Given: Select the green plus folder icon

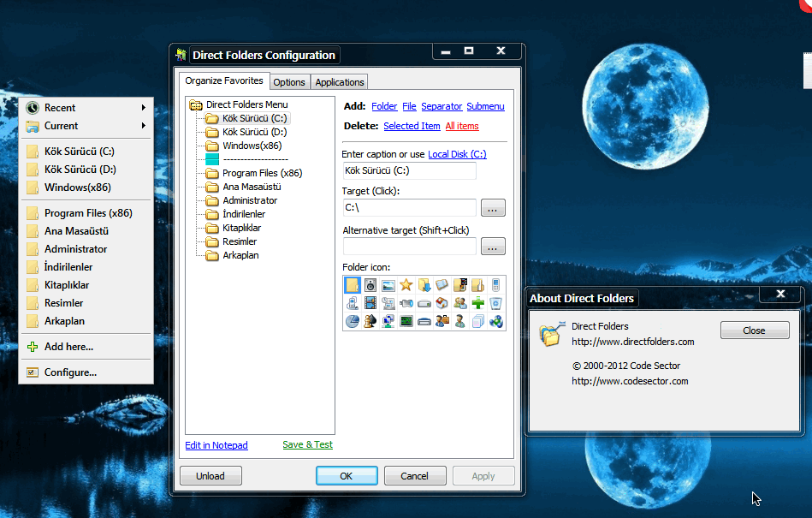Looking at the screenshot, I should [x=478, y=303].
